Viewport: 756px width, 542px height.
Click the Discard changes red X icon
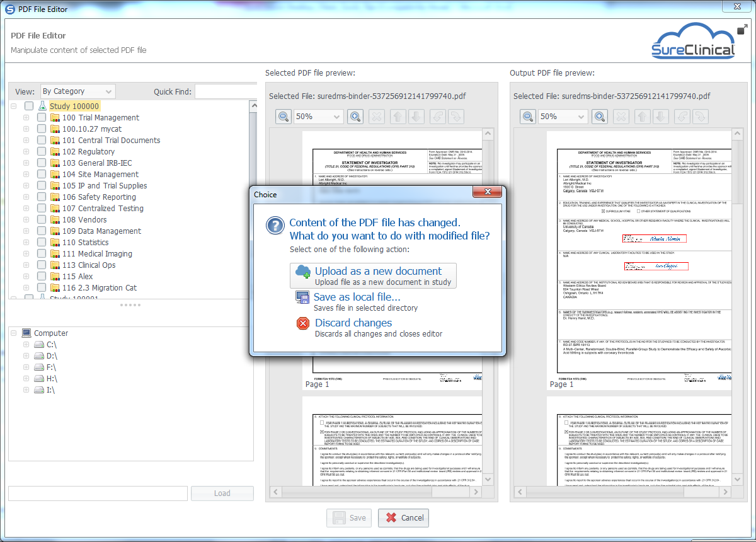click(x=303, y=323)
